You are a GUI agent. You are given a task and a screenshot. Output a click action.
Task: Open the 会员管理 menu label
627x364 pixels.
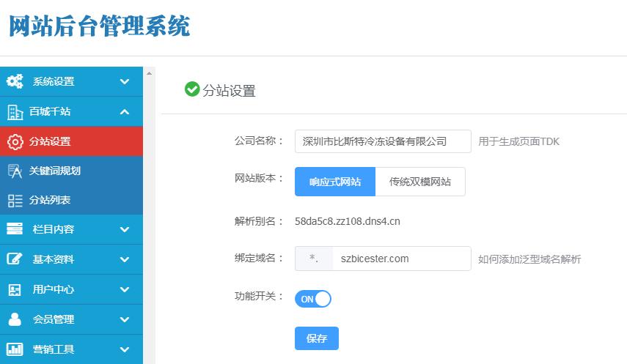pyautogui.click(x=54, y=319)
